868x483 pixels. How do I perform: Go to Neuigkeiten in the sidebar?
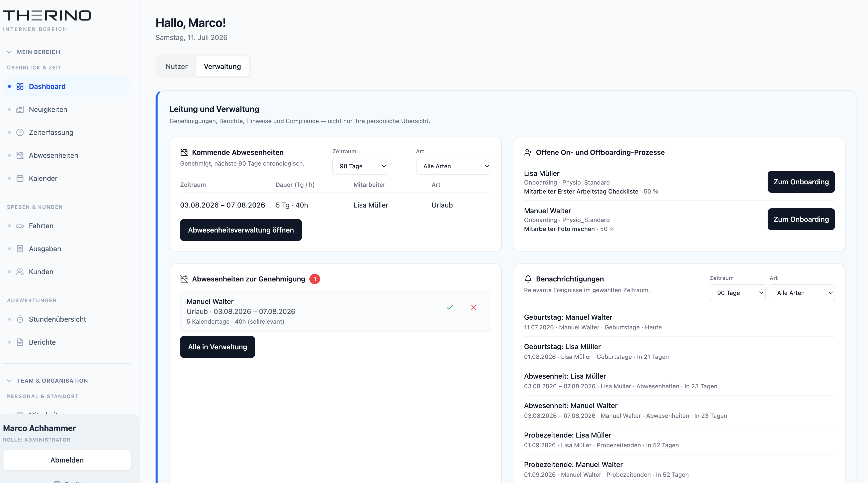click(67, 109)
